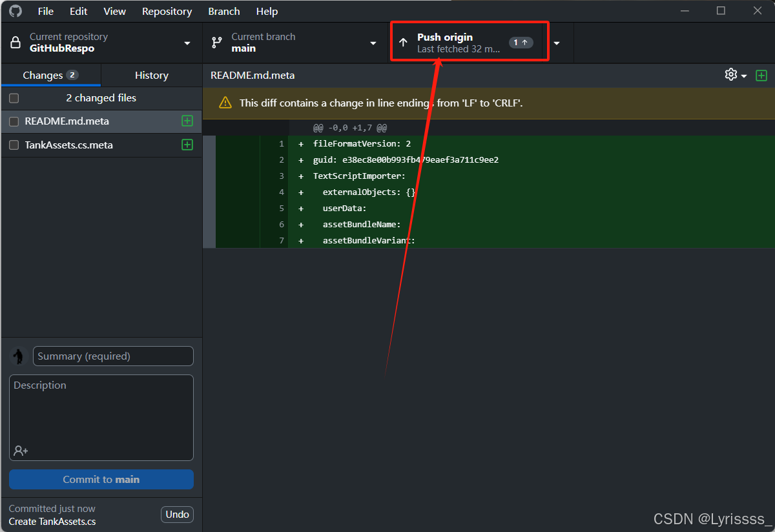Click the 'Create TankAssets.cs' commit text

[x=52, y=522]
